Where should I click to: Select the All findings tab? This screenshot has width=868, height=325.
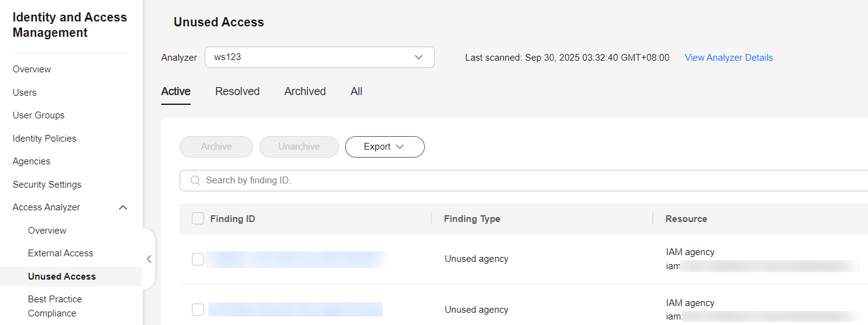(x=356, y=91)
